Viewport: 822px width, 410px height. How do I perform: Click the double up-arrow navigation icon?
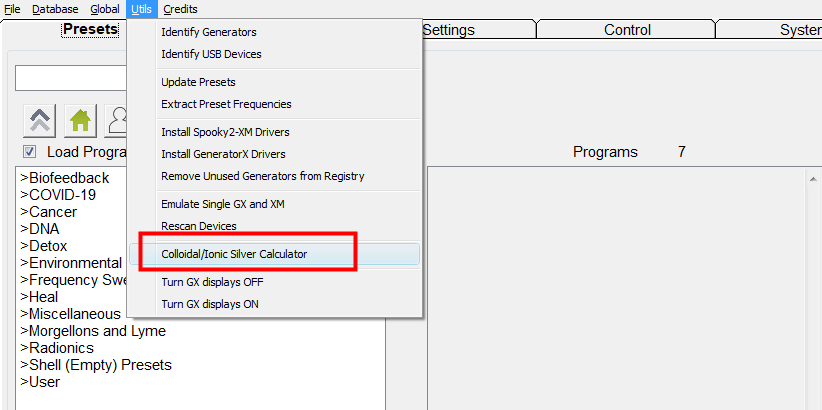pyautogui.click(x=40, y=121)
